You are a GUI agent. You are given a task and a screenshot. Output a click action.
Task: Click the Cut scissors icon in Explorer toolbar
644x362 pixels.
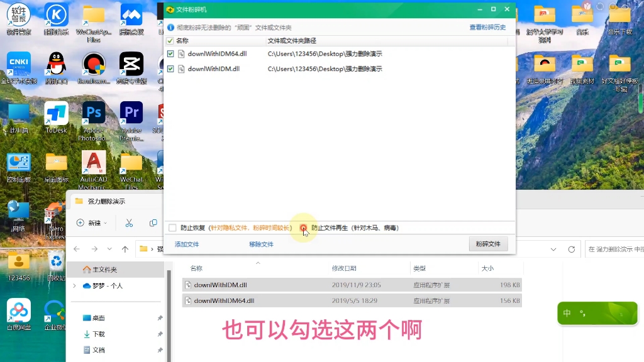pyautogui.click(x=128, y=222)
